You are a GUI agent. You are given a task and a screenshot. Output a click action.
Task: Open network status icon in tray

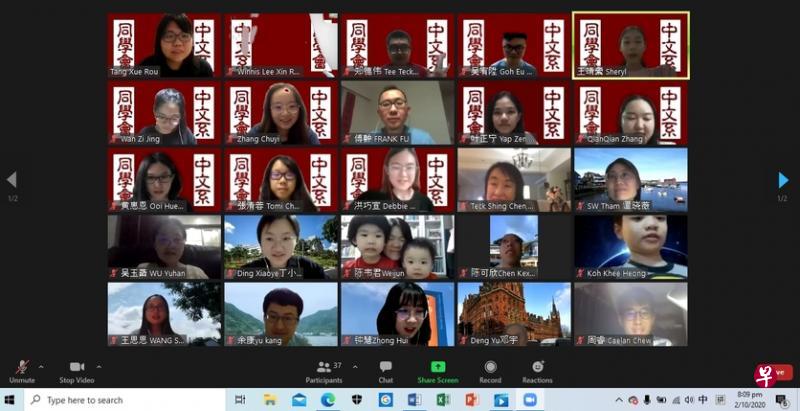[x=676, y=400]
